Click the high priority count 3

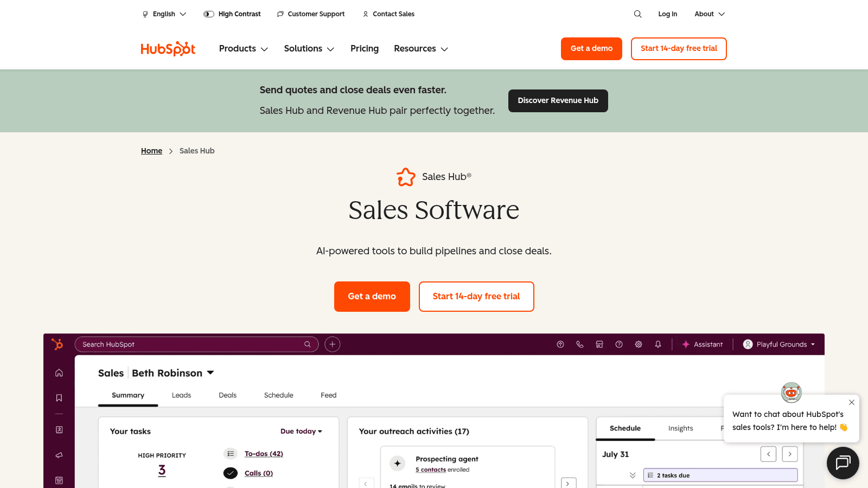point(162,470)
